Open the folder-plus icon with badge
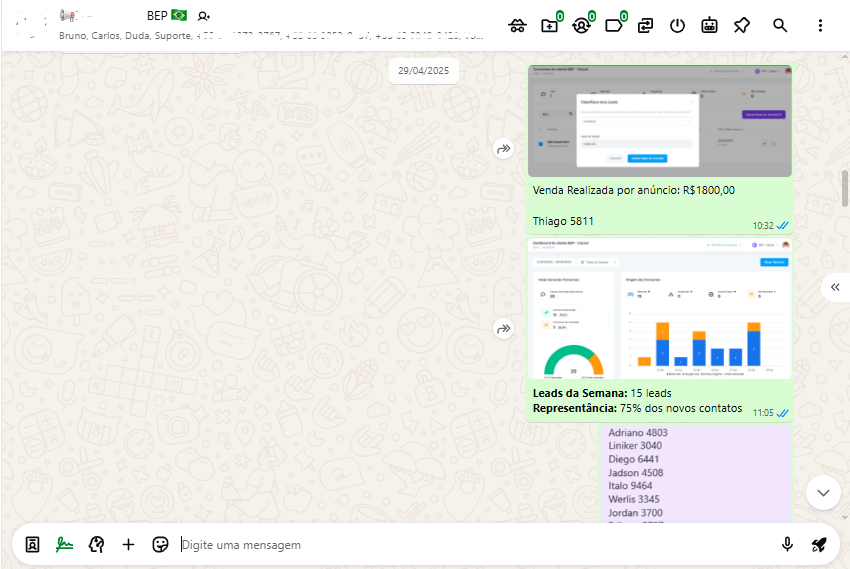The height and width of the screenshot is (569, 850). [549, 26]
